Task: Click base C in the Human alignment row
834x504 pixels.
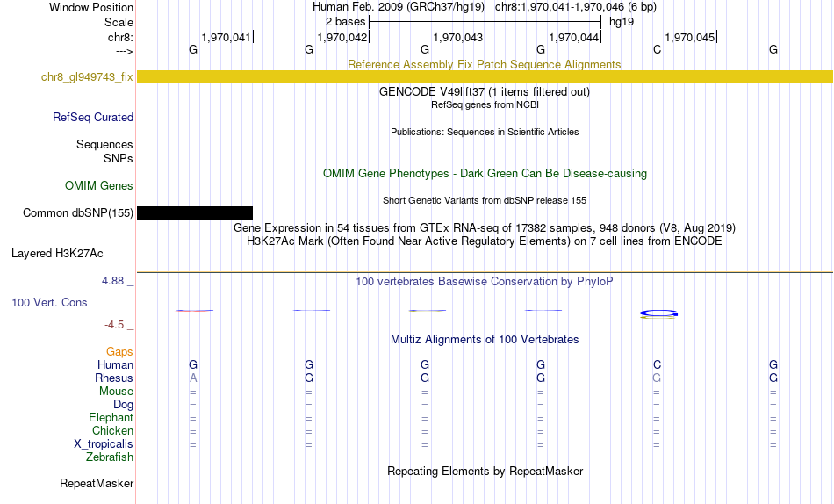Action: click(657, 364)
